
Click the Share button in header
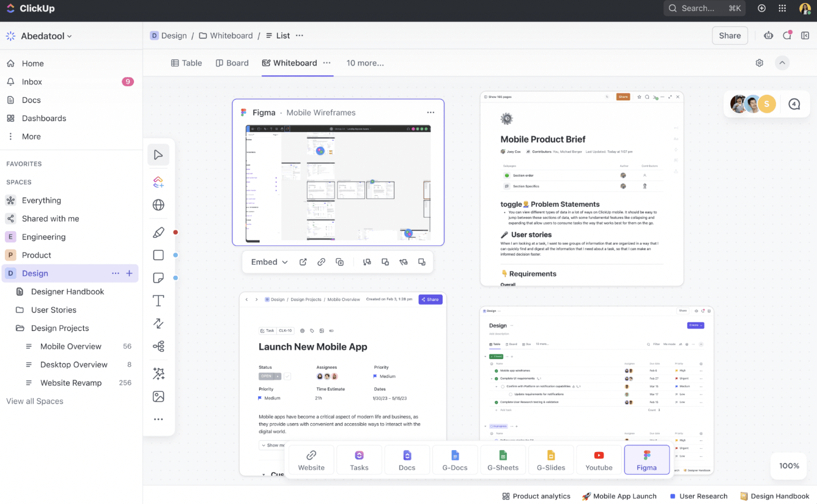click(x=730, y=35)
